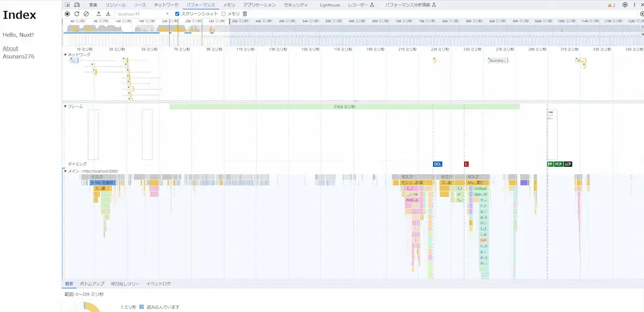Image resolution: width=644 pixels, height=312 pixels.
Task: Click the record performance profile icon
Action: pyautogui.click(x=67, y=14)
